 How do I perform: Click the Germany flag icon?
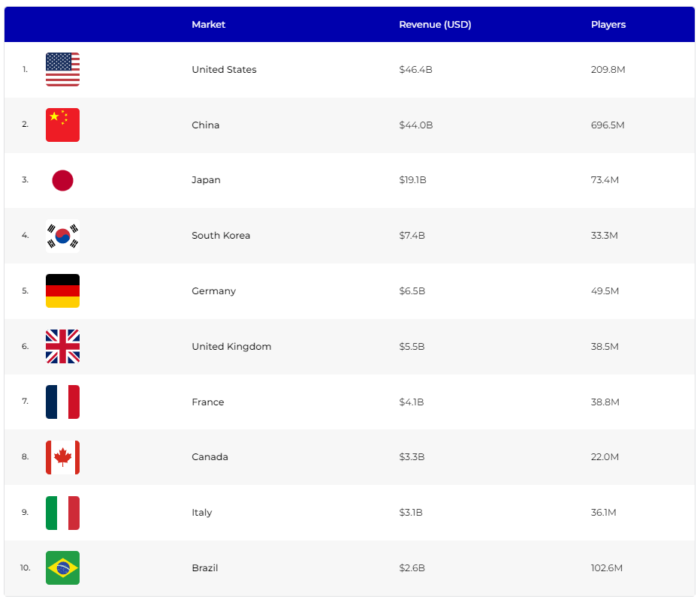[62, 291]
